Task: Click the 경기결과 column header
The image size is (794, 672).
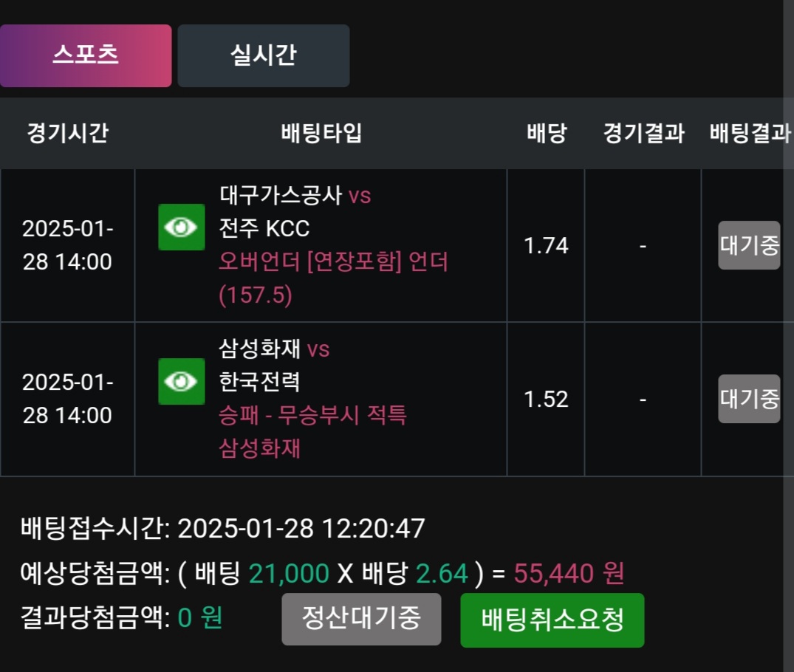Action: (643, 134)
